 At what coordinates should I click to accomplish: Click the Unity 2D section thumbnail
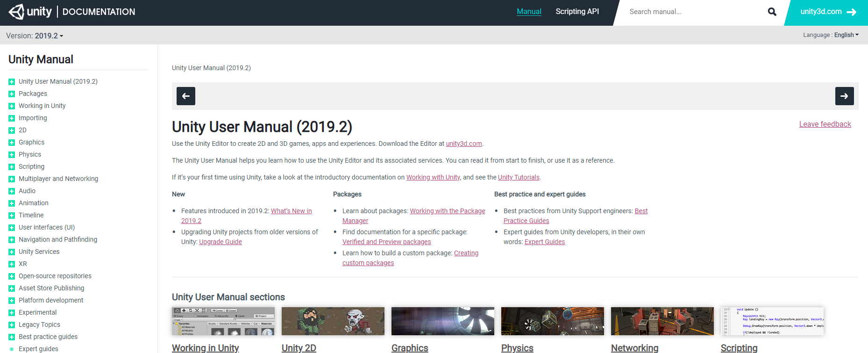(333, 321)
